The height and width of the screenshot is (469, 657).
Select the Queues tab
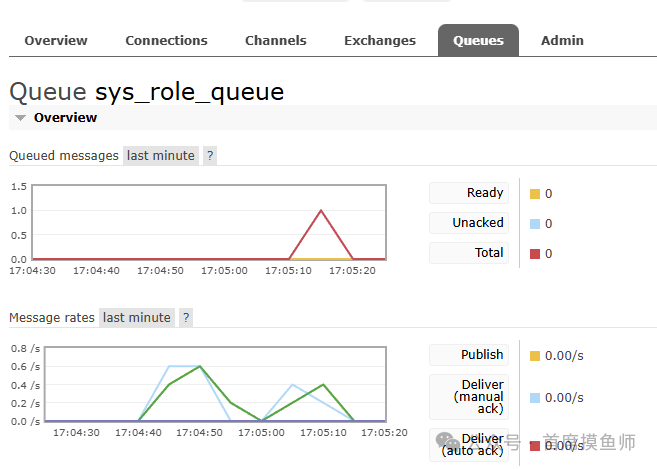478,41
